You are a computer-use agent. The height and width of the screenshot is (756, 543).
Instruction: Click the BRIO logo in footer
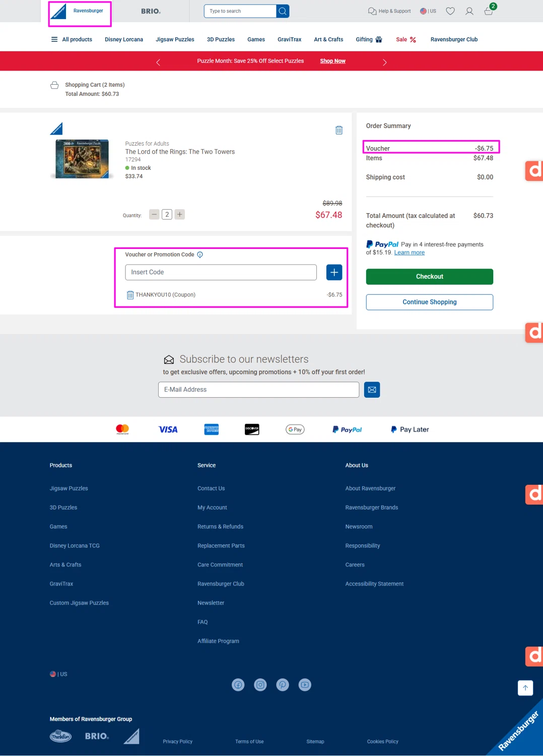pos(97,736)
